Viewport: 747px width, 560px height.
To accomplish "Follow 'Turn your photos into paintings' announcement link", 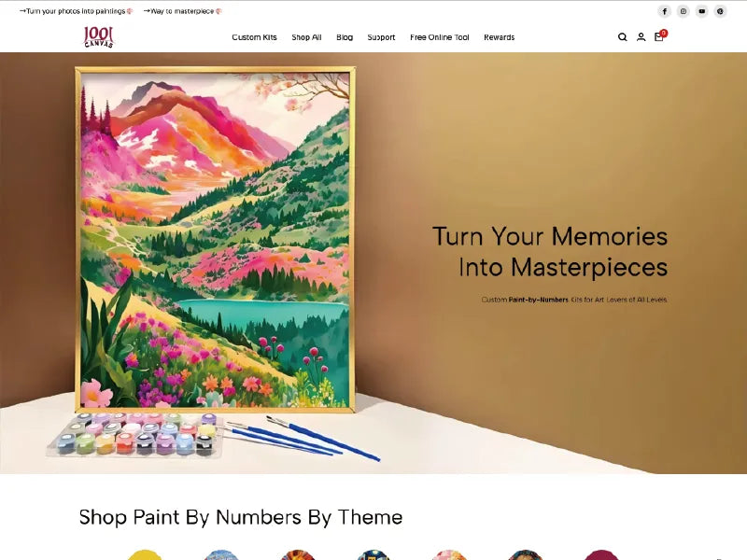I will coord(77,11).
